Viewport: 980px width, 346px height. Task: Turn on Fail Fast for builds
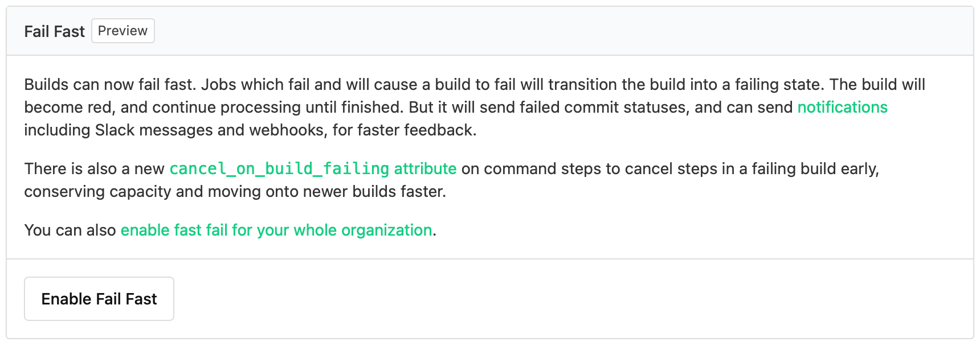click(x=99, y=299)
